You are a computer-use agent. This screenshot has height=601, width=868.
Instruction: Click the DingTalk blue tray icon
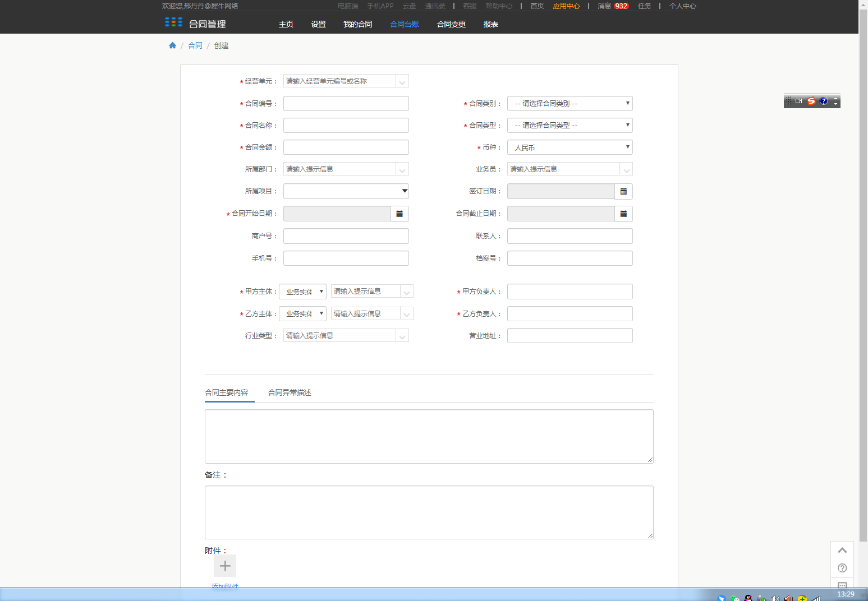coord(722,598)
